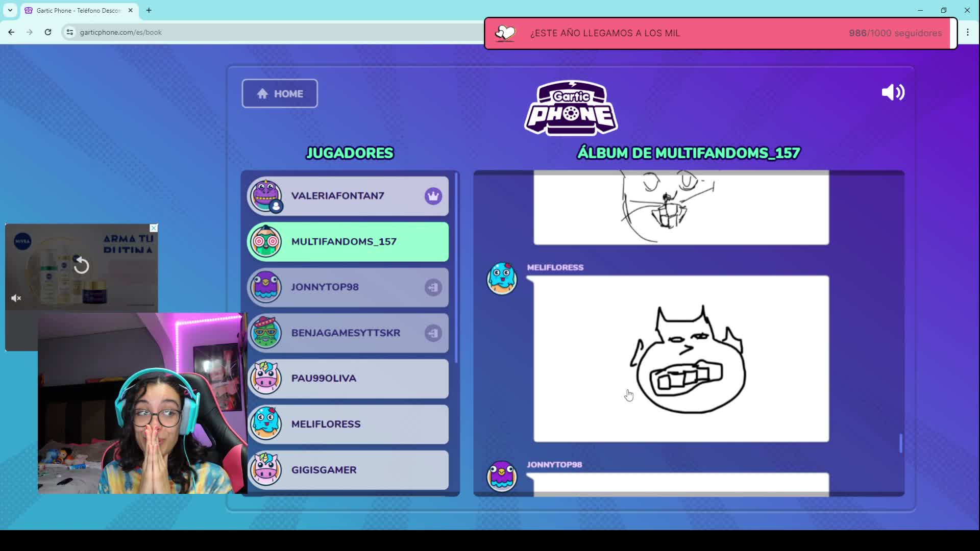Image resolution: width=980 pixels, height=551 pixels.
Task: Open Chrome three-dot menu
Action: 968,32
